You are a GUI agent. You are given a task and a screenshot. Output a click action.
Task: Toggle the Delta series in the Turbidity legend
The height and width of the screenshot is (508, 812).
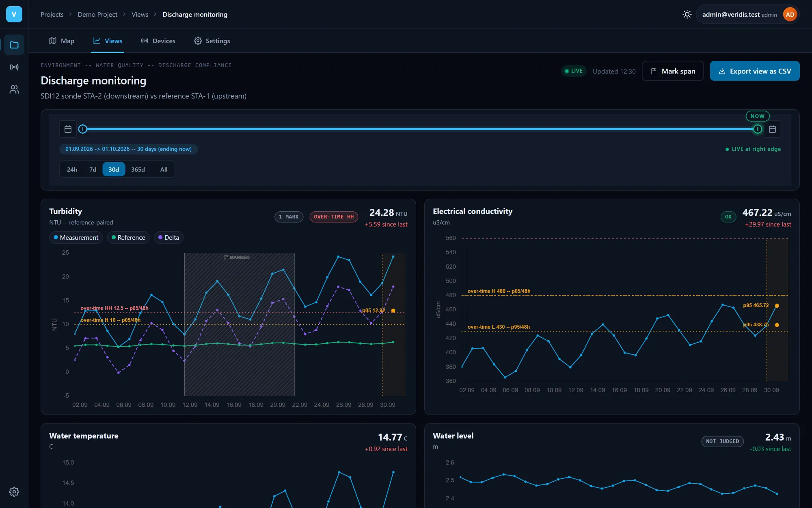(x=168, y=237)
